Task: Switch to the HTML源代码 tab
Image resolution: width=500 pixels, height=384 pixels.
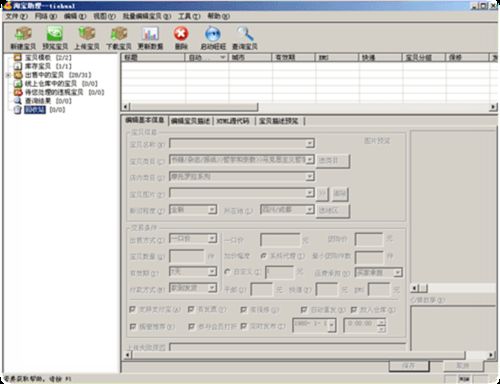Action: pos(233,121)
